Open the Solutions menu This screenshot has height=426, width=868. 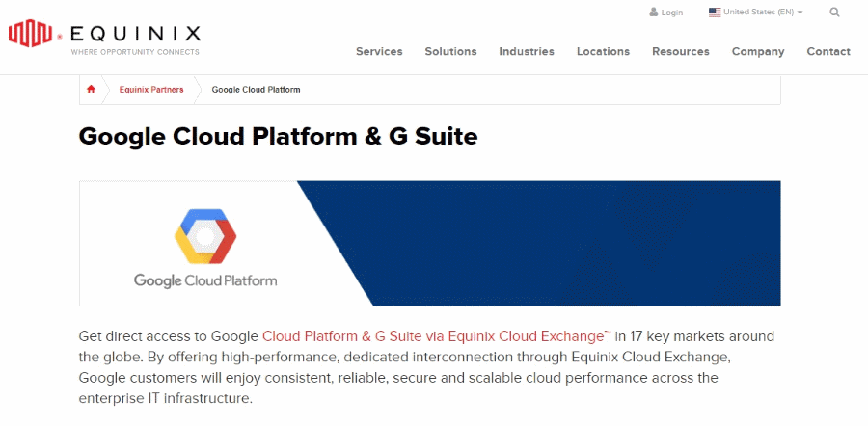click(450, 51)
